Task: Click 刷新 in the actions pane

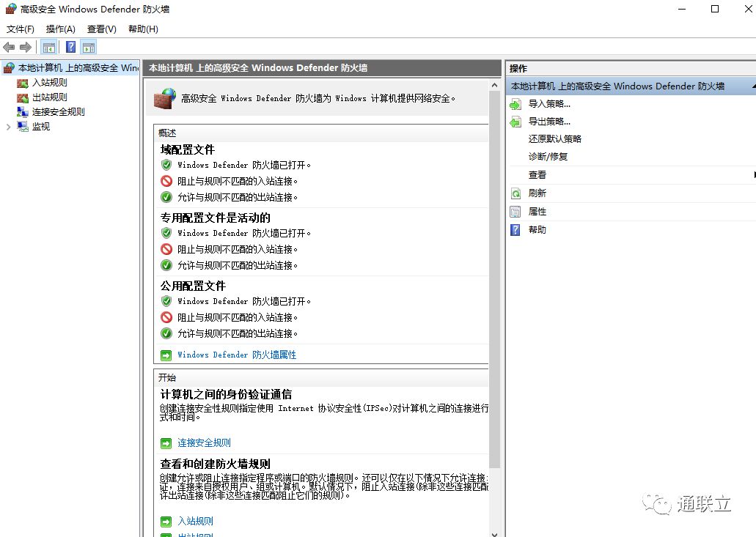Action: tap(537, 193)
